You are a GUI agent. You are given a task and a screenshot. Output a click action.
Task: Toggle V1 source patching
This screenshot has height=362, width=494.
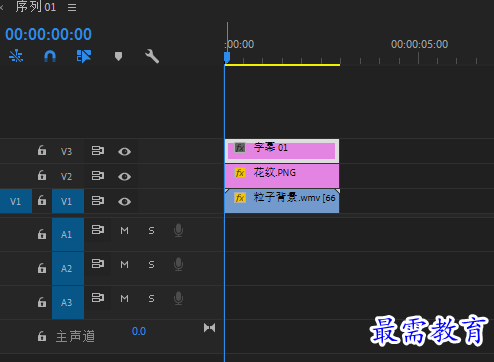click(16, 201)
